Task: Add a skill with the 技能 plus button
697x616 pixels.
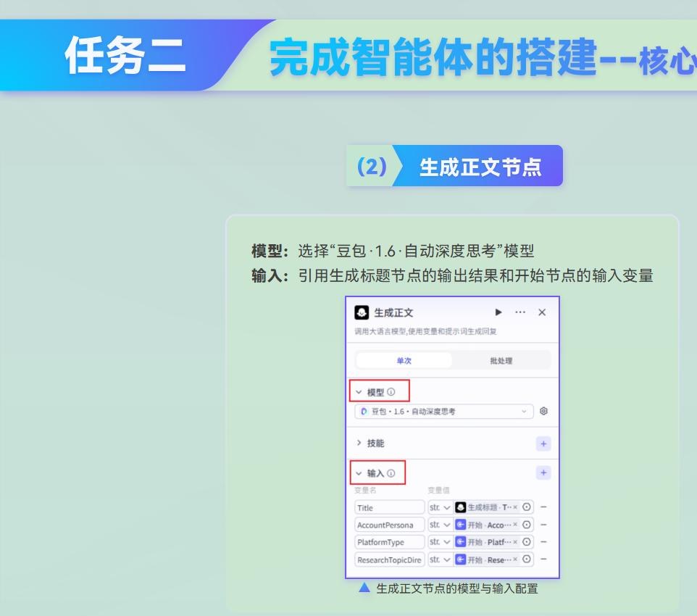Action: 543,444
